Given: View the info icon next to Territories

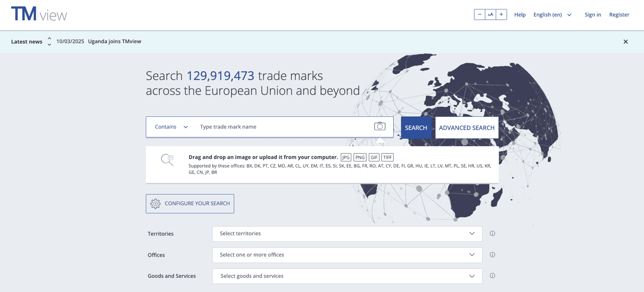Looking at the screenshot, I should pos(492,233).
